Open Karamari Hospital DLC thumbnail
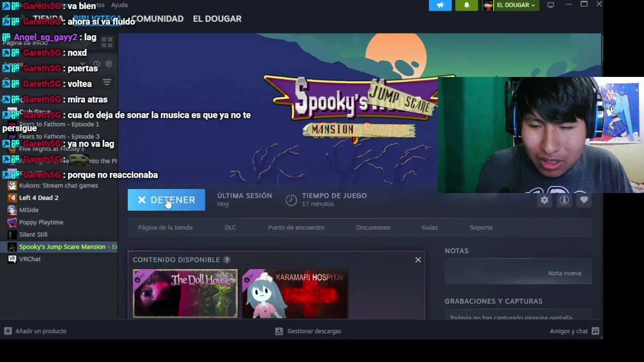Image resolution: width=644 pixels, height=362 pixels. [295, 294]
